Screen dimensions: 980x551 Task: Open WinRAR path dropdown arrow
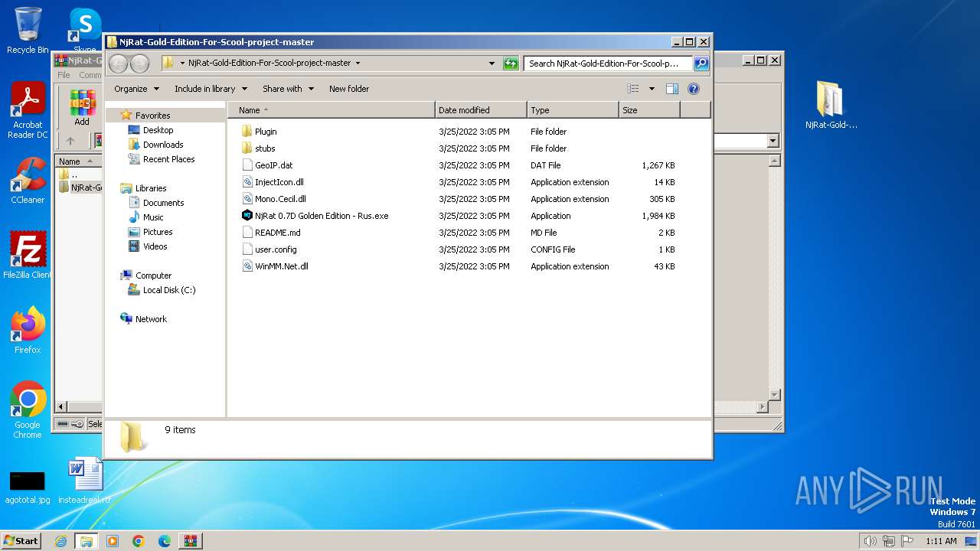pyautogui.click(x=773, y=141)
